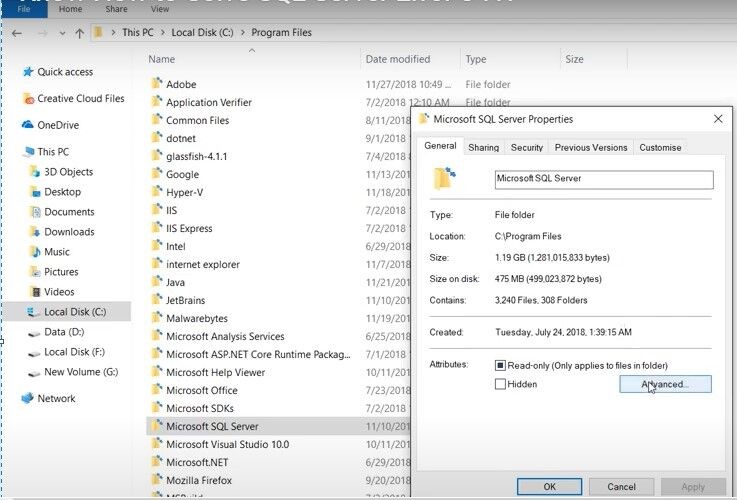Sort by the Type column header
This screenshot has width=737, height=500.
point(476,59)
